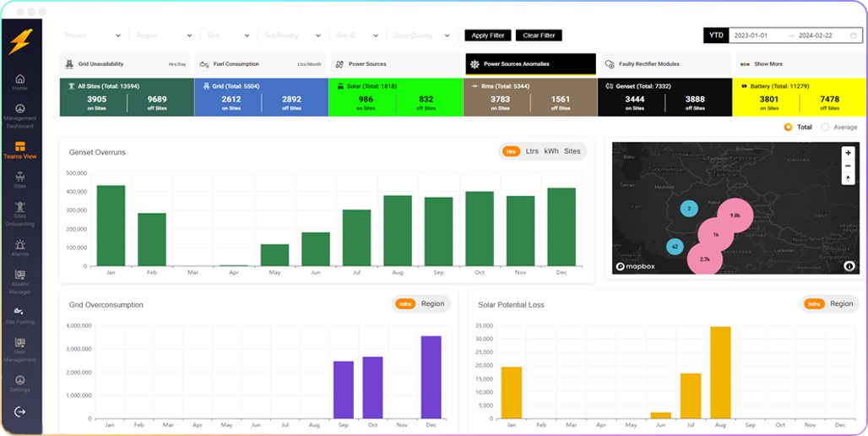Zoom in on the map
This screenshot has width=868, height=436.
tap(848, 153)
